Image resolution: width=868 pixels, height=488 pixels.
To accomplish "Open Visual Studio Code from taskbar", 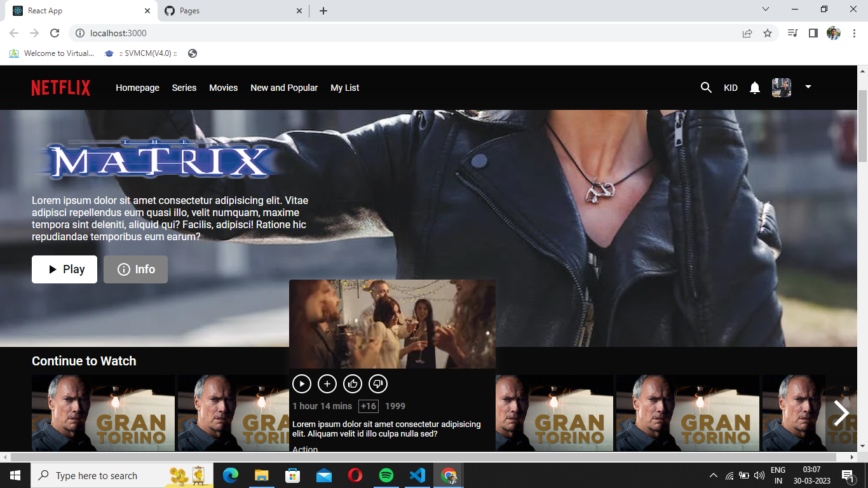I will click(x=417, y=475).
